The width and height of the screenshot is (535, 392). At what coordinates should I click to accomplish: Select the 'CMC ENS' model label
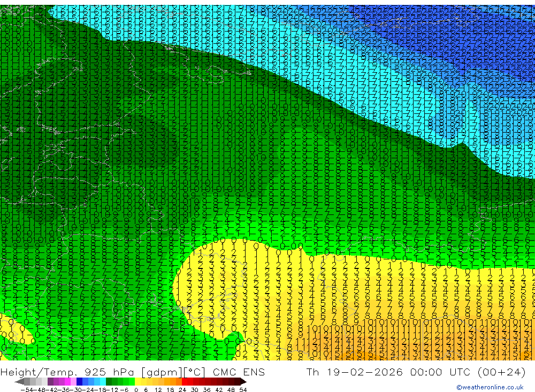click(239, 372)
